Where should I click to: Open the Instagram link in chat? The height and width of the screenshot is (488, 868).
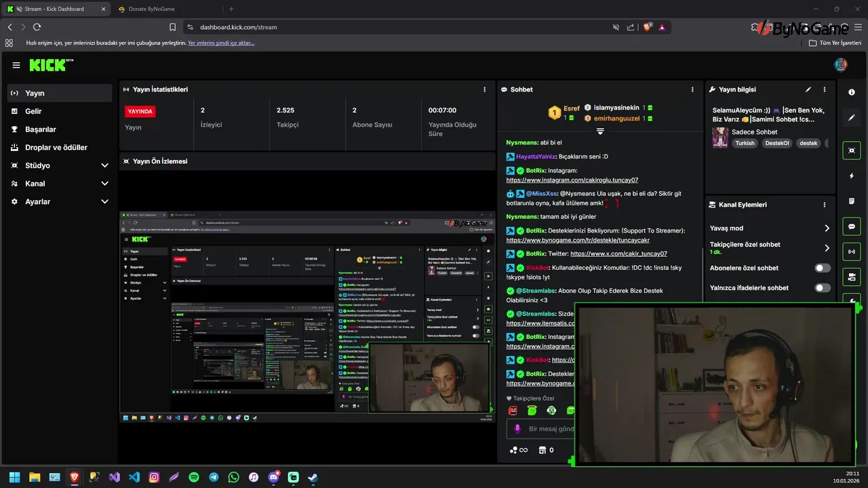[x=572, y=180]
